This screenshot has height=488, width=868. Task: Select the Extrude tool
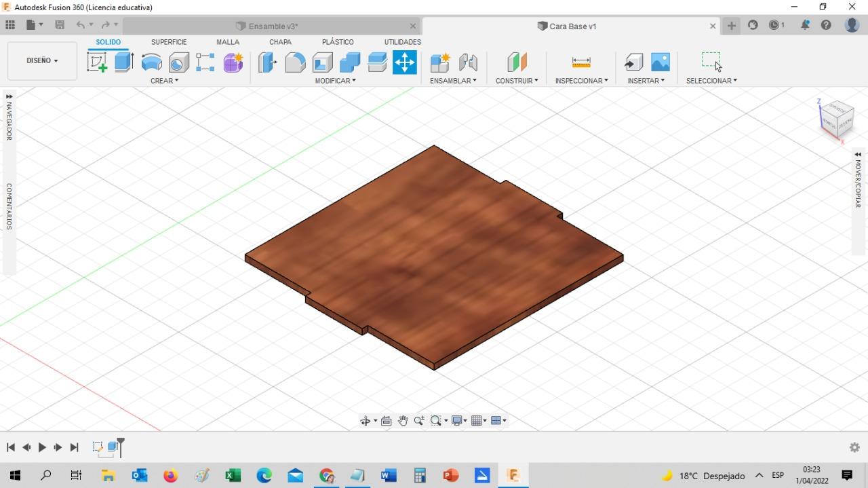tap(123, 62)
